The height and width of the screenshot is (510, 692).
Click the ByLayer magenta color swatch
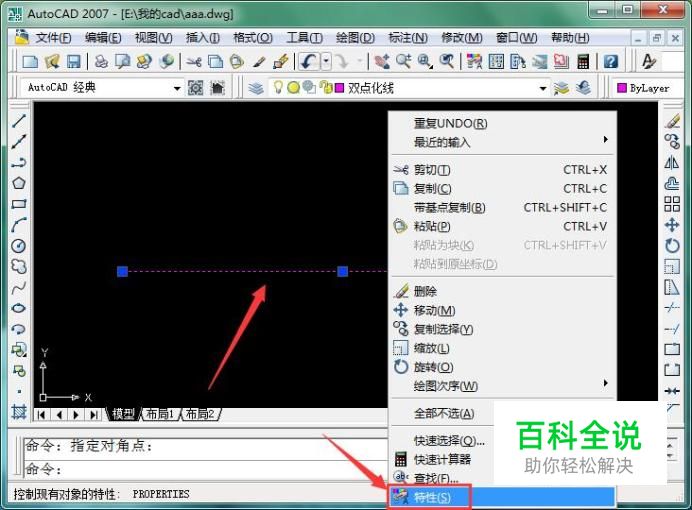click(x=622, y=88)
